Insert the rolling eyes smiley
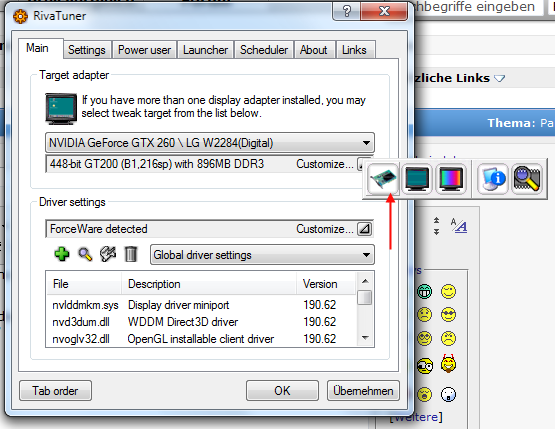 pyautogui.click(x=424, y=338)
